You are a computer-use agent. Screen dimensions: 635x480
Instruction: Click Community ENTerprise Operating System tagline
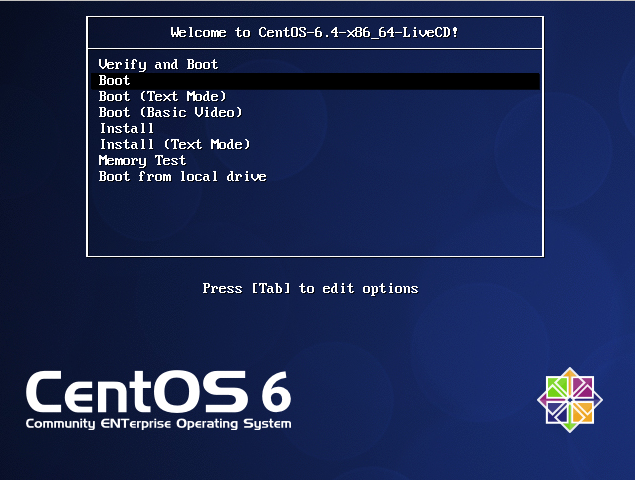(x=158, y=424)
